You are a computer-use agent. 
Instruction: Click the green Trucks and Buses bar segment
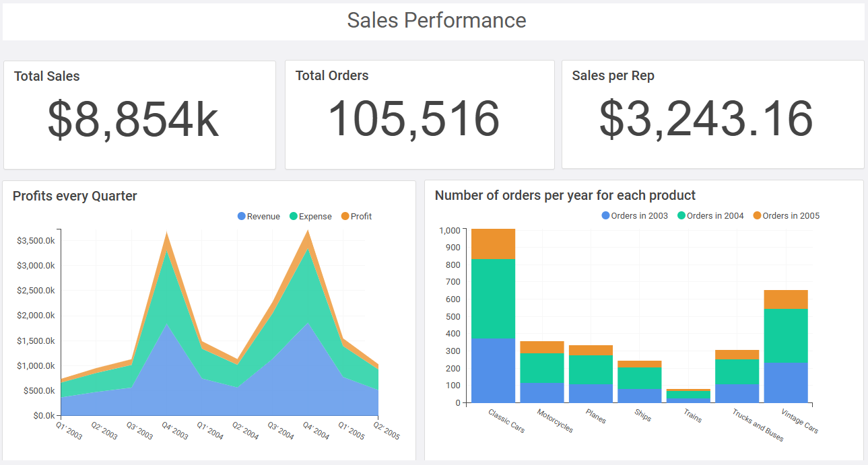coord(737,371)
